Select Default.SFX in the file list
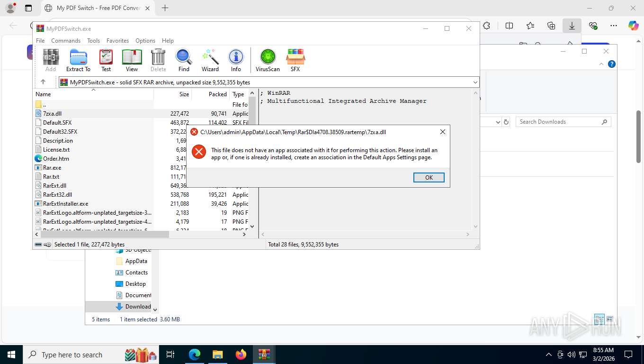Image resolution: width=644 pixels, height=364 pixels. tap(57, 122)
